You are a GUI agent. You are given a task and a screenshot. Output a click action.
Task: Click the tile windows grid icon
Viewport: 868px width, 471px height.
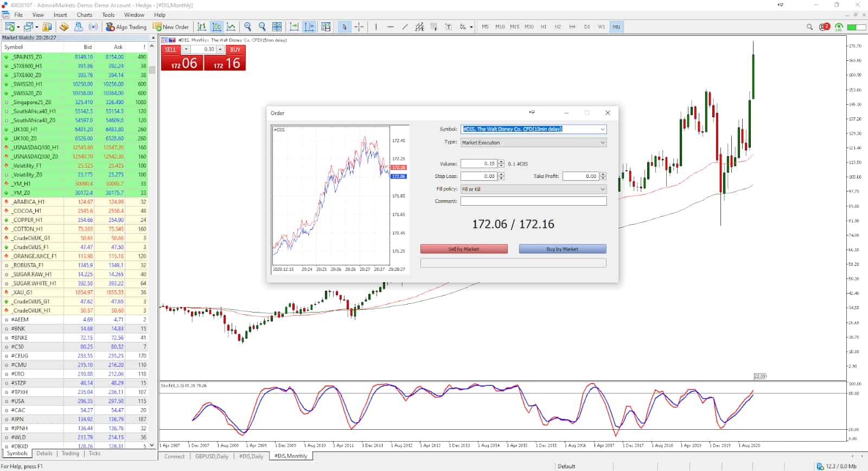coord(277,27)
